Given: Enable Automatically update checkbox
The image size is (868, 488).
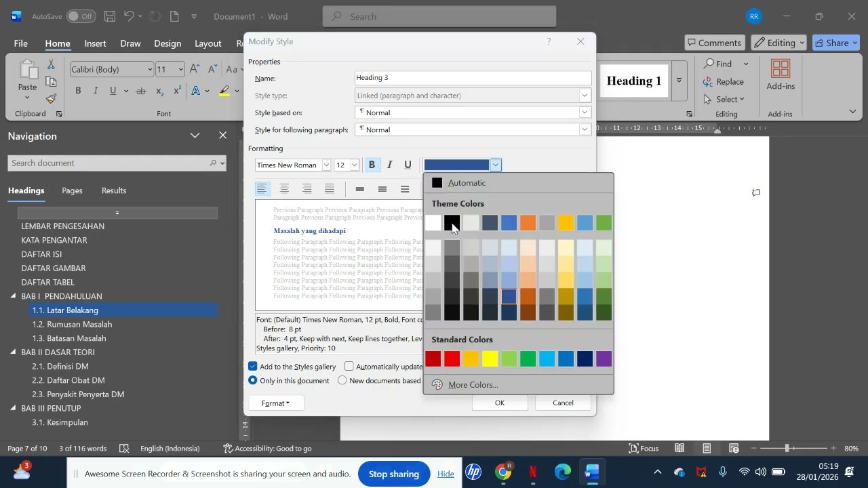Looking at the screenshot, I should [x=349, y=367].
